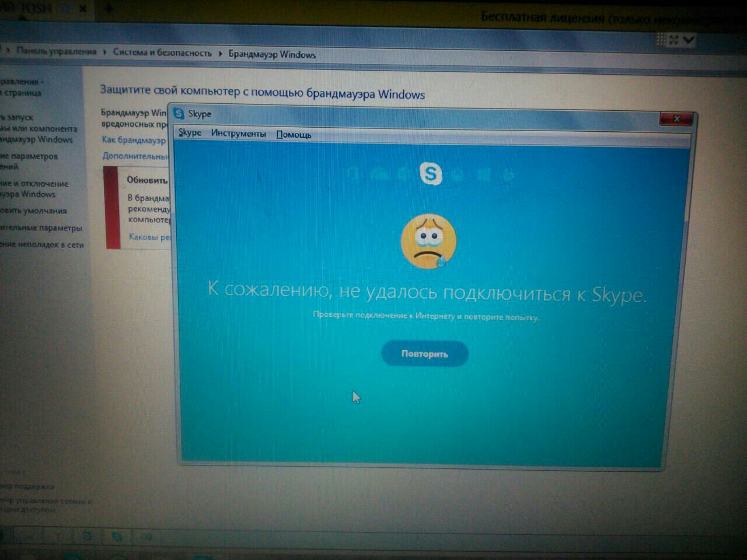Click the chevron arrow at top right
Viewport: 747px width, 560px height.
tap(689, 40)
